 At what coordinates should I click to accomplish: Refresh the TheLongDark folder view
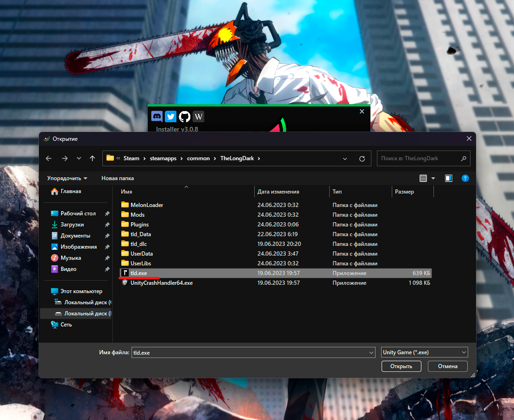click(x=362, y=159)
